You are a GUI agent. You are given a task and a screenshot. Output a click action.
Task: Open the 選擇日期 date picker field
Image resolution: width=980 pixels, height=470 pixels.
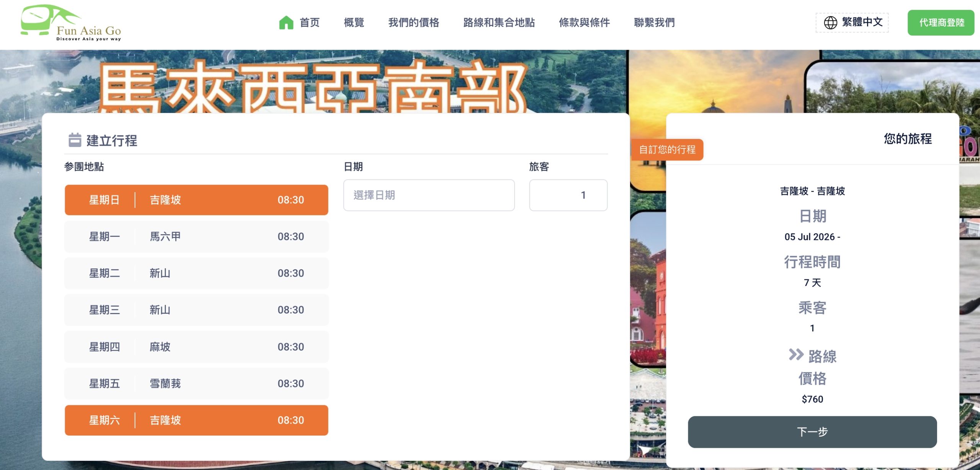pyautogui.click(x=429, y=195)
